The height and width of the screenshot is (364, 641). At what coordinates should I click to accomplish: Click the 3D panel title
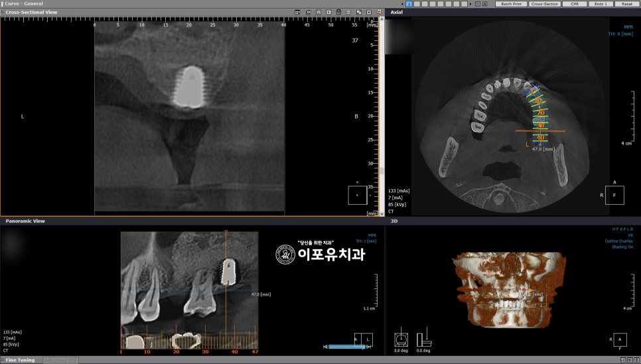pyautogui.click(x=393, y=221)
